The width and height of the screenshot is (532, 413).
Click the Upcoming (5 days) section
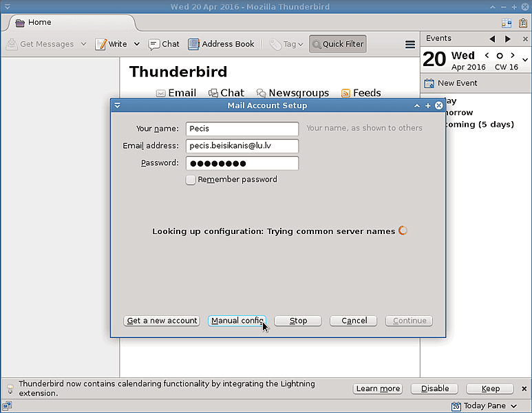pos(480,124)
